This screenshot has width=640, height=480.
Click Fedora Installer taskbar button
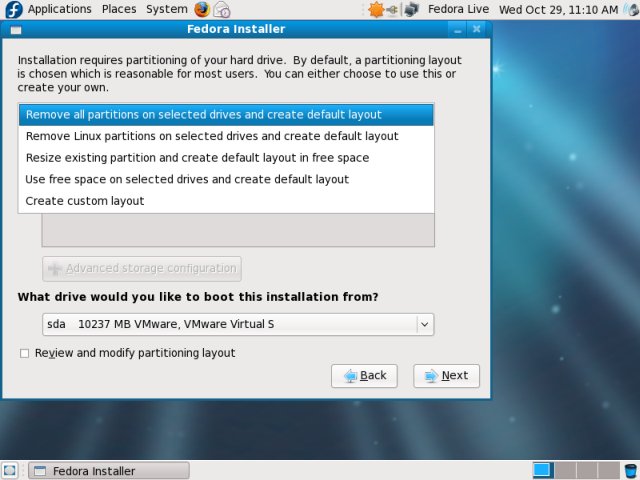(x=109, y=471)
